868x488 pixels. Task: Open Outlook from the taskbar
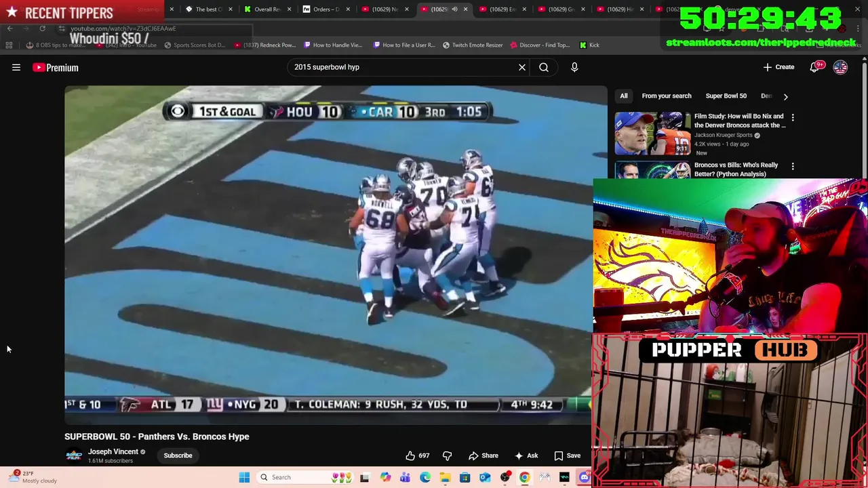485,477
